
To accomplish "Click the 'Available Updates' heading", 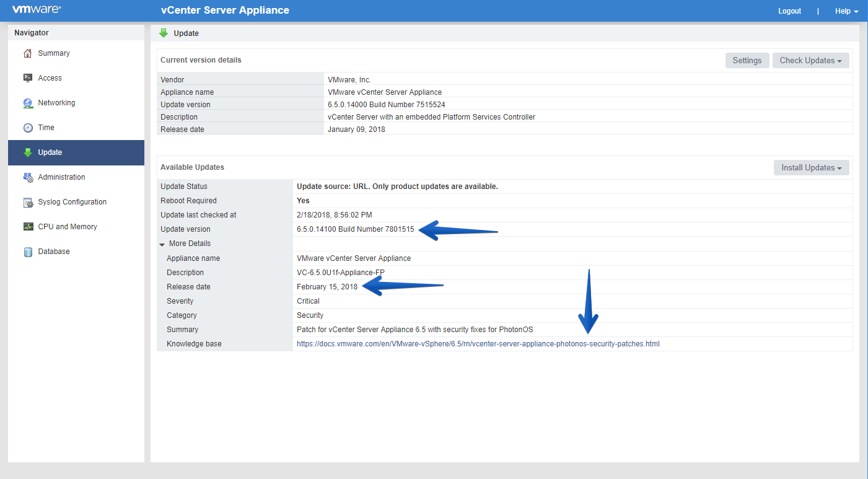I will point(192,167).
